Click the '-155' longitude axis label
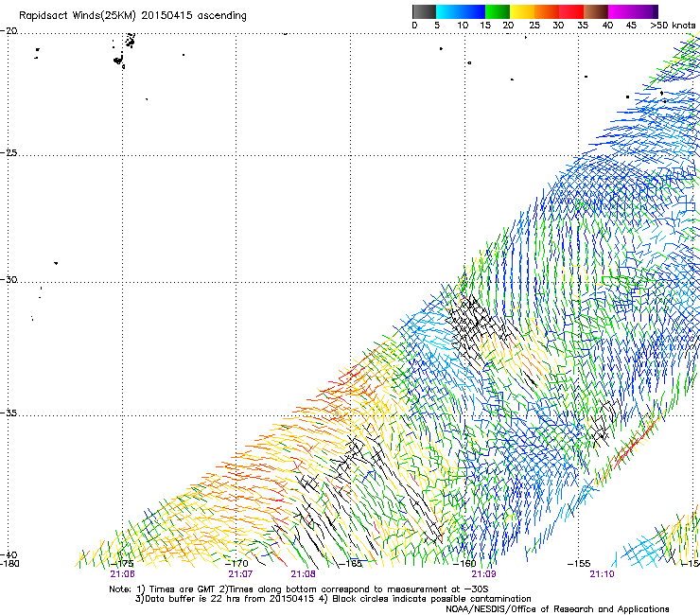700x615 pixels. click(579, 564)
